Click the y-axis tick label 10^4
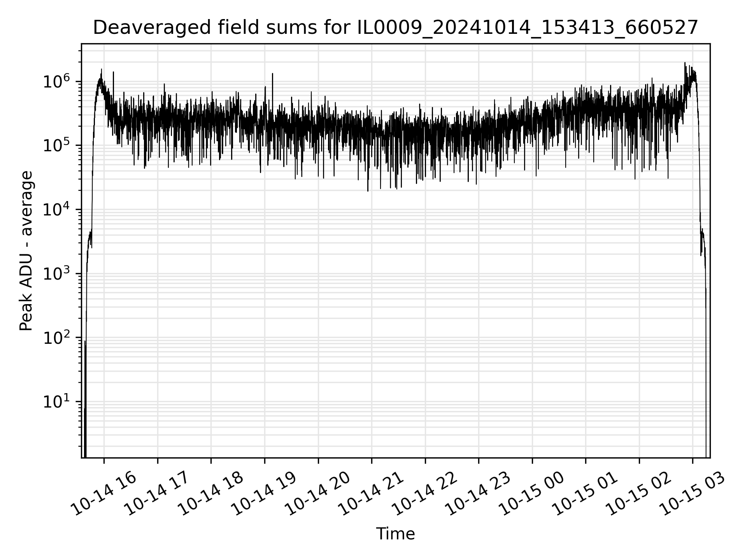Screen dimensions: 747x560 (x=57, y=209)
